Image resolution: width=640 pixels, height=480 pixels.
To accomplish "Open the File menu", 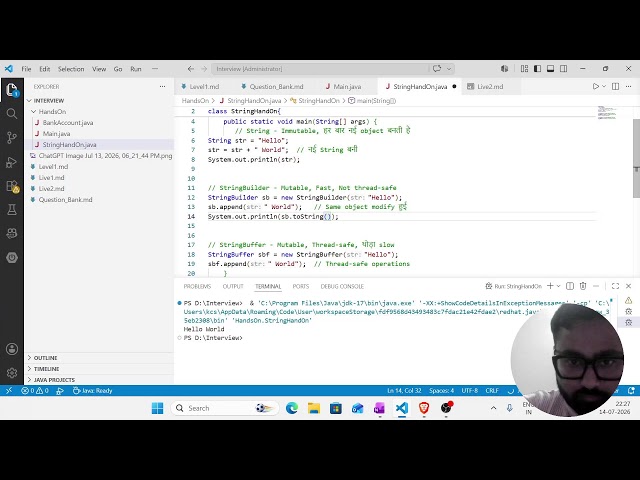I will [26, 69].
